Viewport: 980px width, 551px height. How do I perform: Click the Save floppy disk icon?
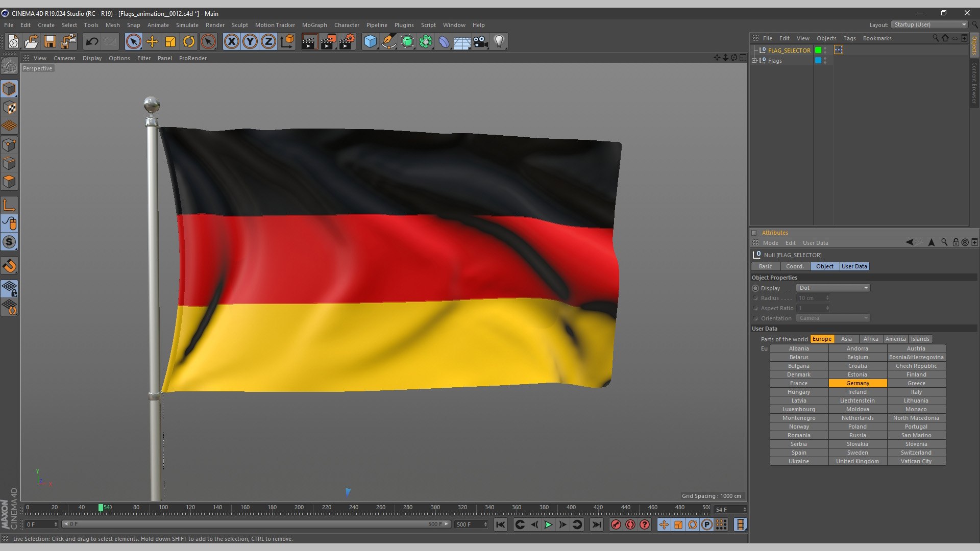[50, 41]
